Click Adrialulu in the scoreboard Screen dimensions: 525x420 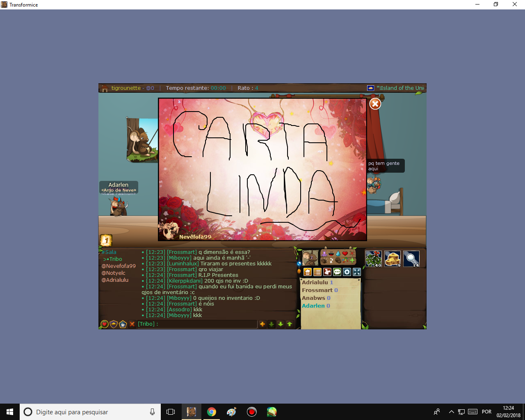tap(315, 283)
